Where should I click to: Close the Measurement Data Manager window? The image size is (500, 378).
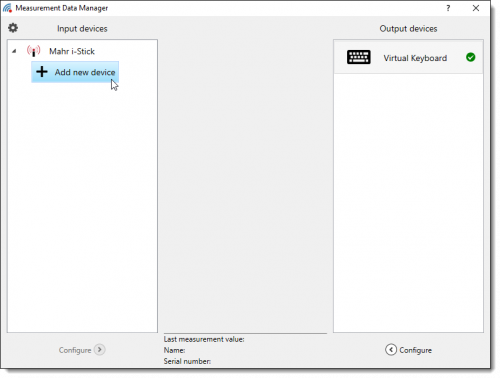click(x=476, y=8)
